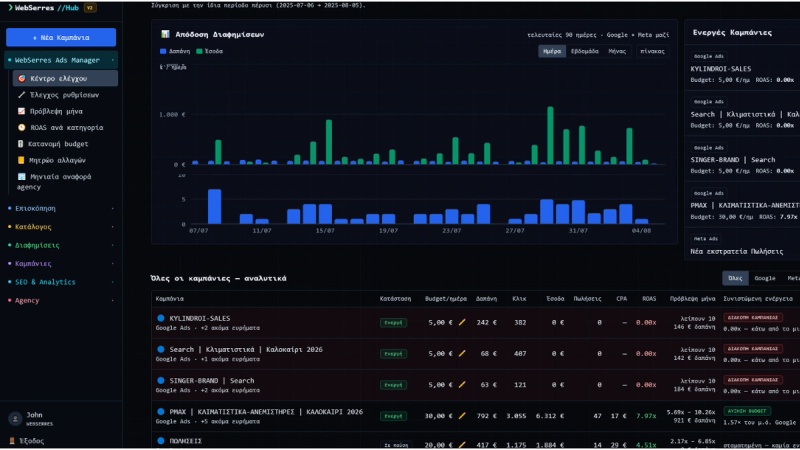
Task: Sort table by ROAS column header
Action: click(x=649, y=298)
